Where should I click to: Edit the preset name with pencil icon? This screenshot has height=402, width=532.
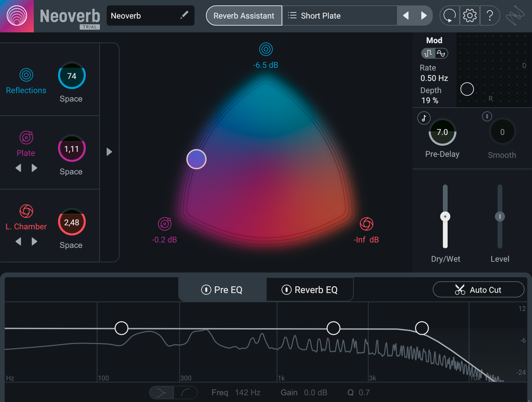coord(184,15)
